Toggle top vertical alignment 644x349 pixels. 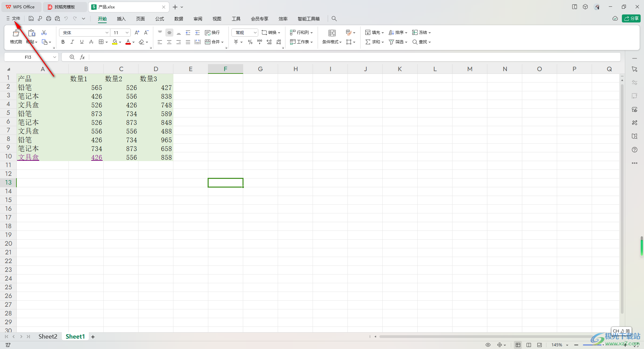tap(160, 33)
